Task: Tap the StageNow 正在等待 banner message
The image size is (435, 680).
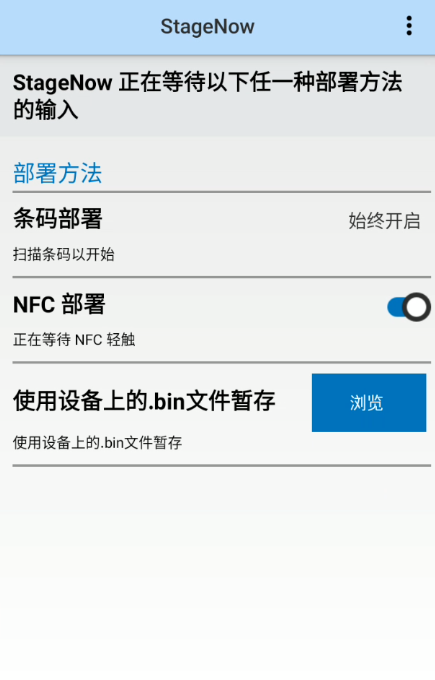Action: pos(208,96)
